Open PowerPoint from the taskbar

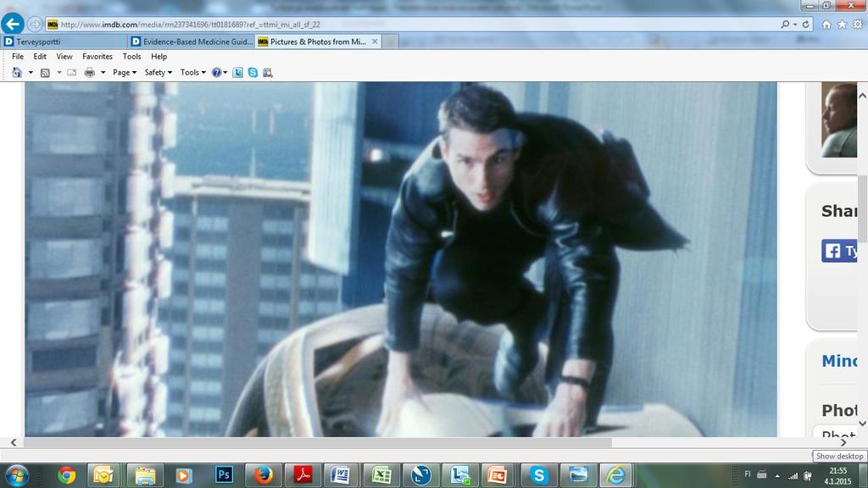(497, 475)
